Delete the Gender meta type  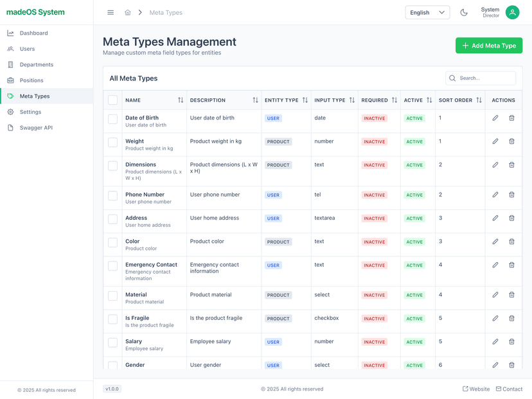(511, 365)
